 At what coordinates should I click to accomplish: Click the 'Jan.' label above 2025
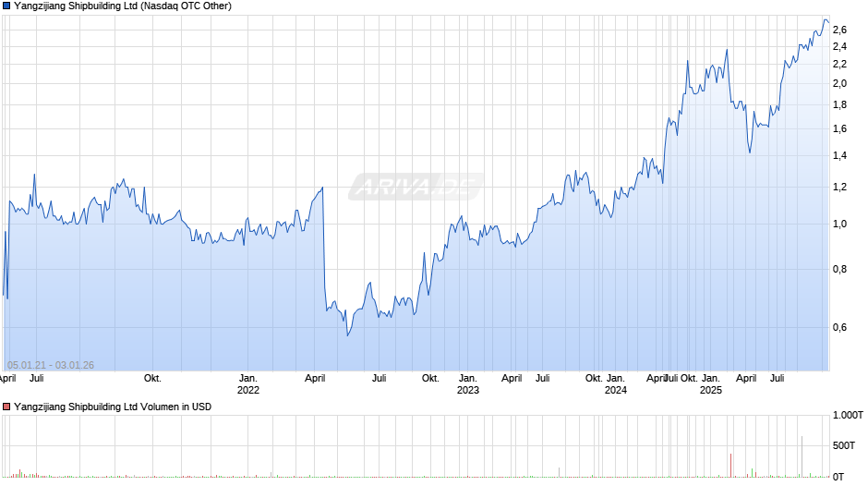coord(711,378)
